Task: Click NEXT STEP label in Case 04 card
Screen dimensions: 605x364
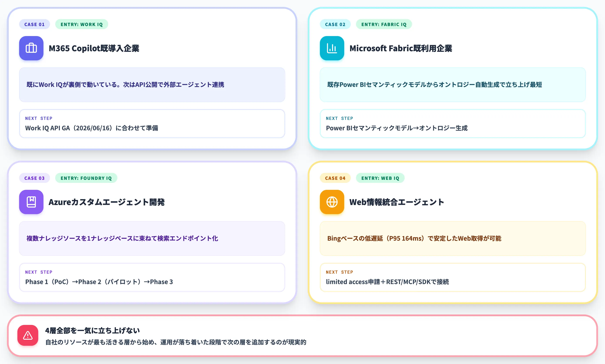Action: [339, 272]
